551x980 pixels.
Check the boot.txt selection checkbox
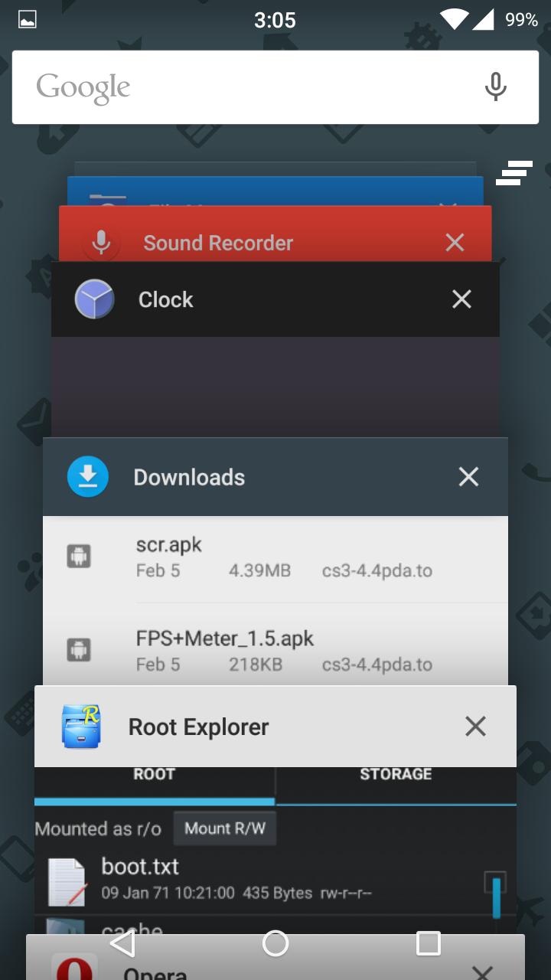click(x=495, y=882)
